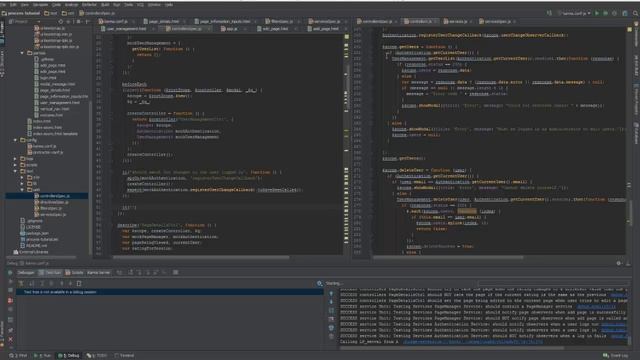Click the Structure tool button on left edge
Viewport: 640px width, 360px height.
tap(2, 64)
